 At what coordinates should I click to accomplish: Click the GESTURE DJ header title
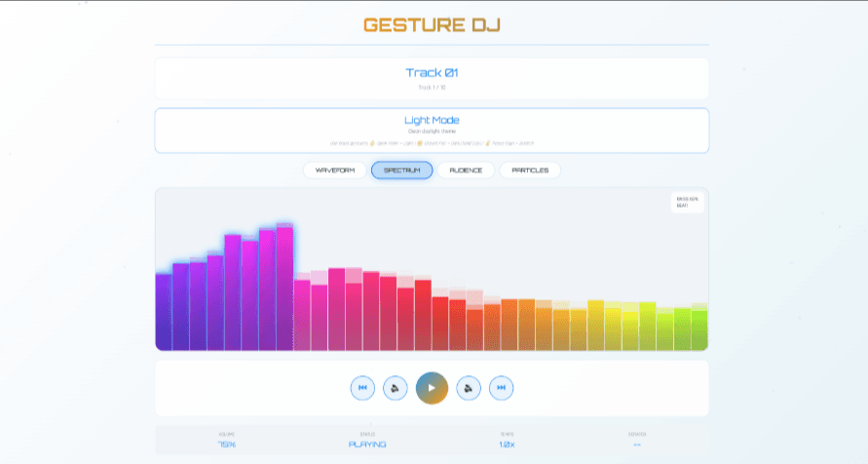(432, 25)
